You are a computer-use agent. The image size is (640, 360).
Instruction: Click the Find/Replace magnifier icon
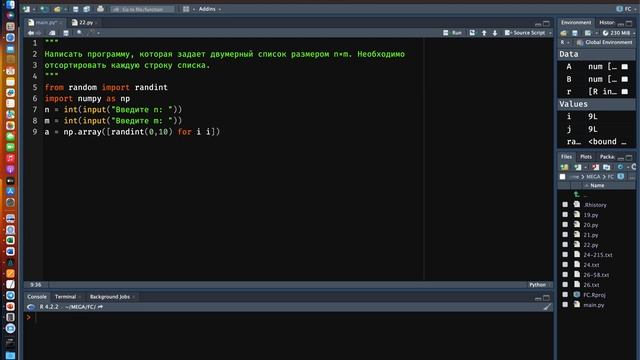click(x=80, y=33)
